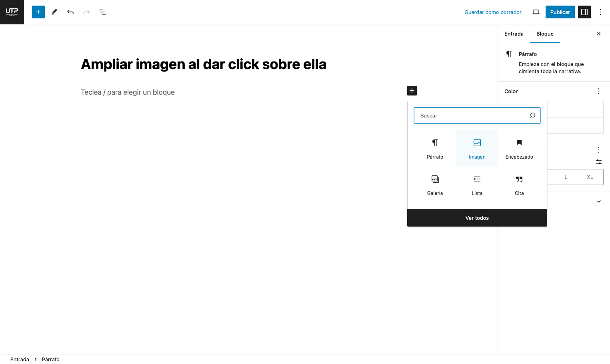Choose the XL font size

(590, 177)
